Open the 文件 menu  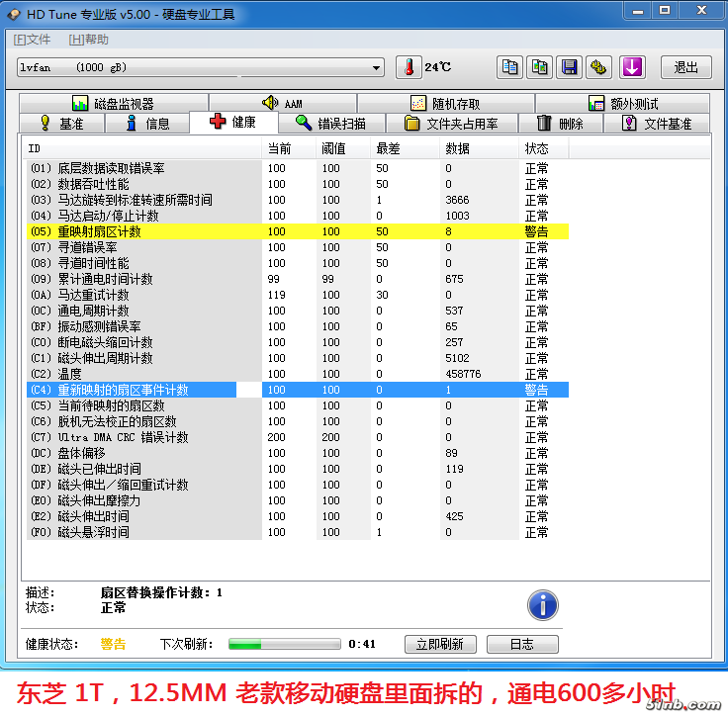[33, 40]
